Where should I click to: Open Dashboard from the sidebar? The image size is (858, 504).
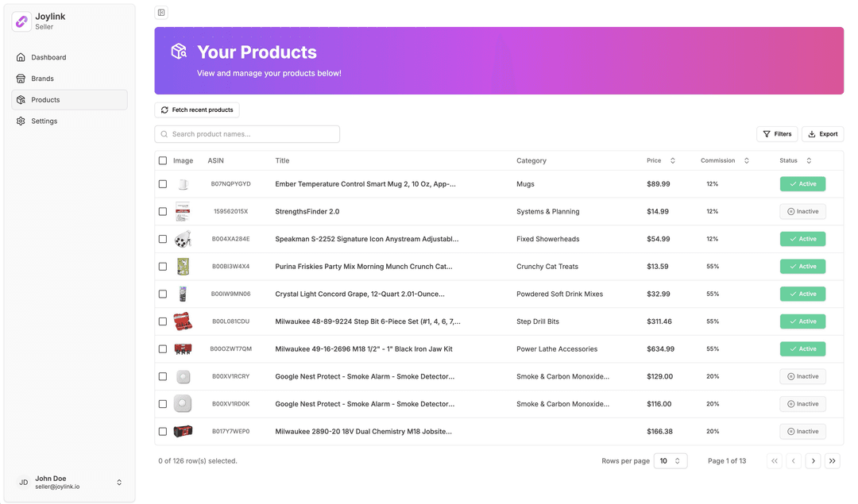coord(48,57)
